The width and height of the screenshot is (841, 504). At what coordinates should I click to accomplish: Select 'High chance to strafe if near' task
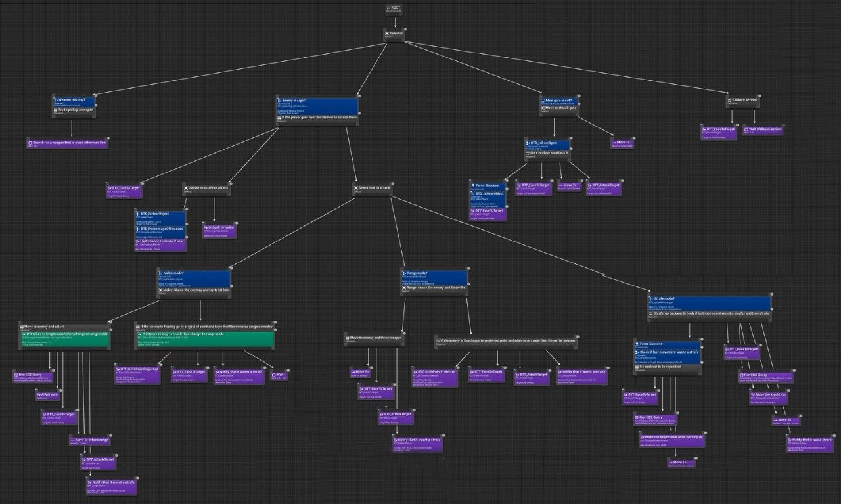pos(160,244)
